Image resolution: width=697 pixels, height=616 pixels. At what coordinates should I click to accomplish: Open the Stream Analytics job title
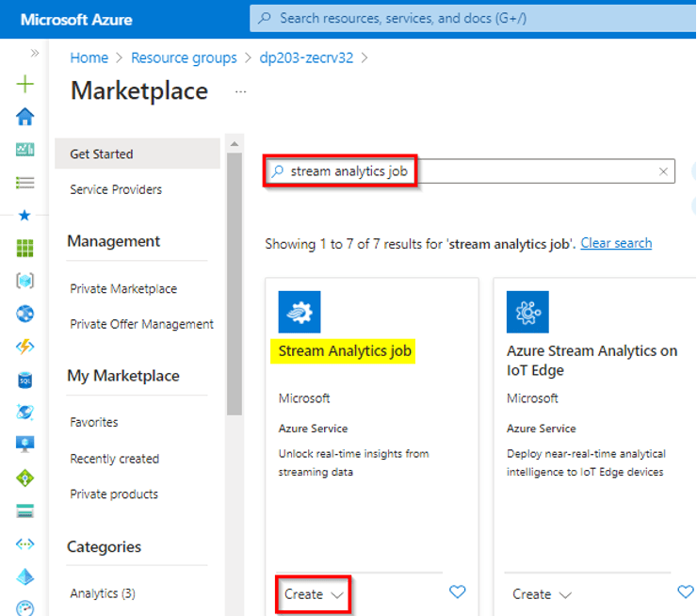tap(345, 351)
